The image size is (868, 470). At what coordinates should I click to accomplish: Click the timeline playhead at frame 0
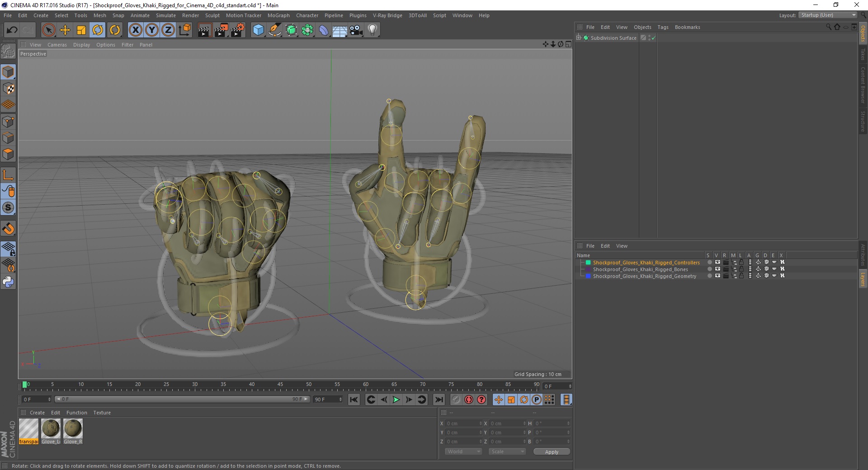click(24, 385)
